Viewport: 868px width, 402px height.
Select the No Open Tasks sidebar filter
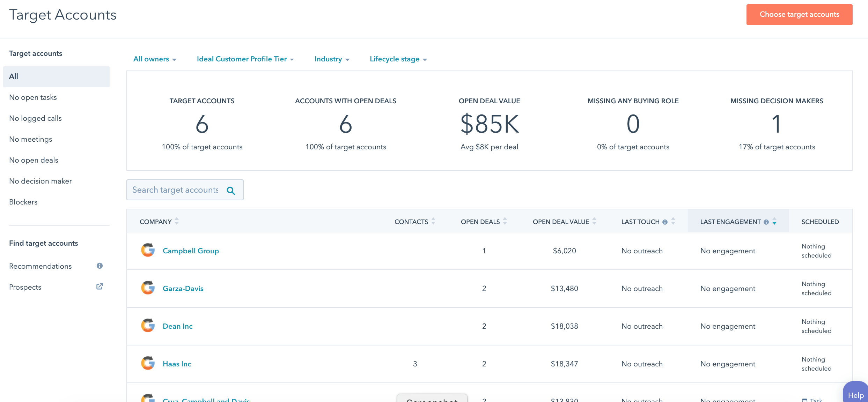(33, 97)
